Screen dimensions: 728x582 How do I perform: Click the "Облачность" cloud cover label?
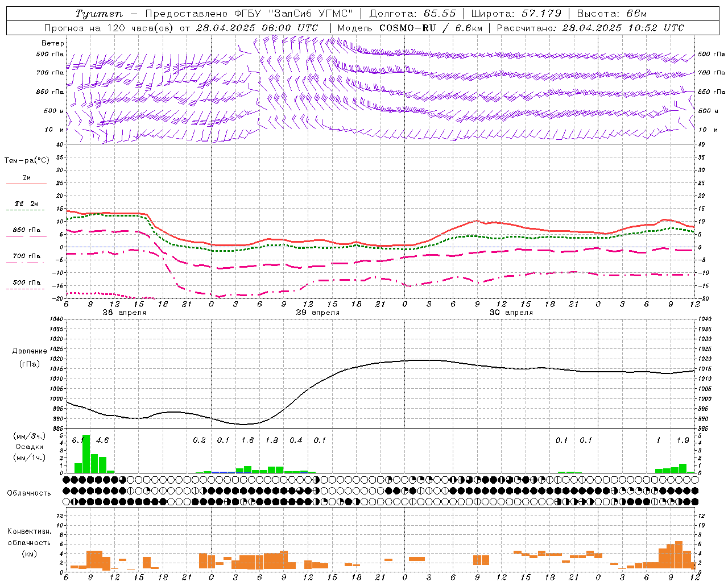pos(29,493)
